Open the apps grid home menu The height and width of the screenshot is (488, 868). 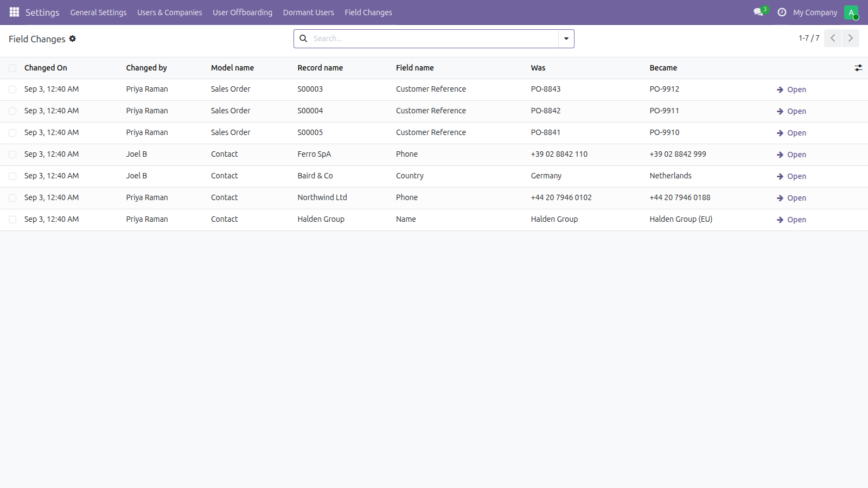point(14,12)
